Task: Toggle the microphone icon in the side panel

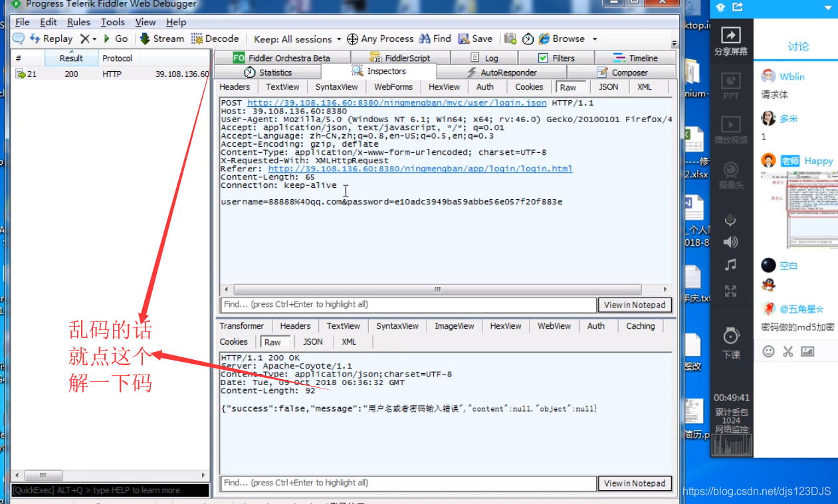Action: (731, 219)
